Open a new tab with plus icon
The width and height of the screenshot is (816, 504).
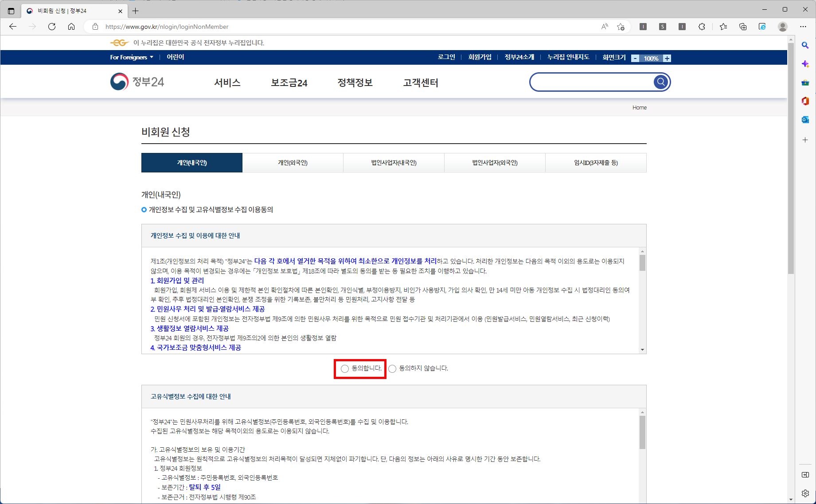pos(136,11)
